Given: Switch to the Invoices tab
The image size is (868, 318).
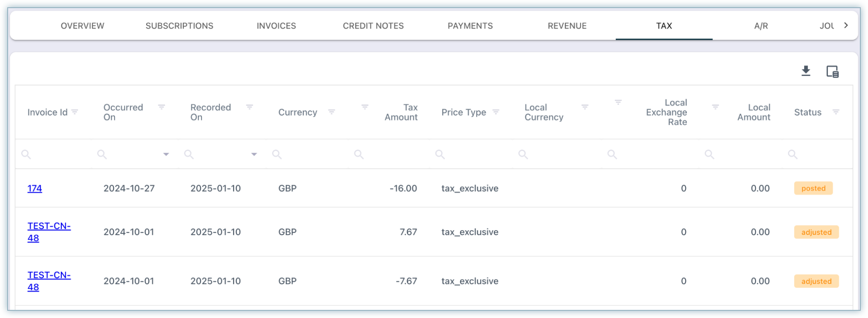Looking at the screenshot, I should [276, 26].
